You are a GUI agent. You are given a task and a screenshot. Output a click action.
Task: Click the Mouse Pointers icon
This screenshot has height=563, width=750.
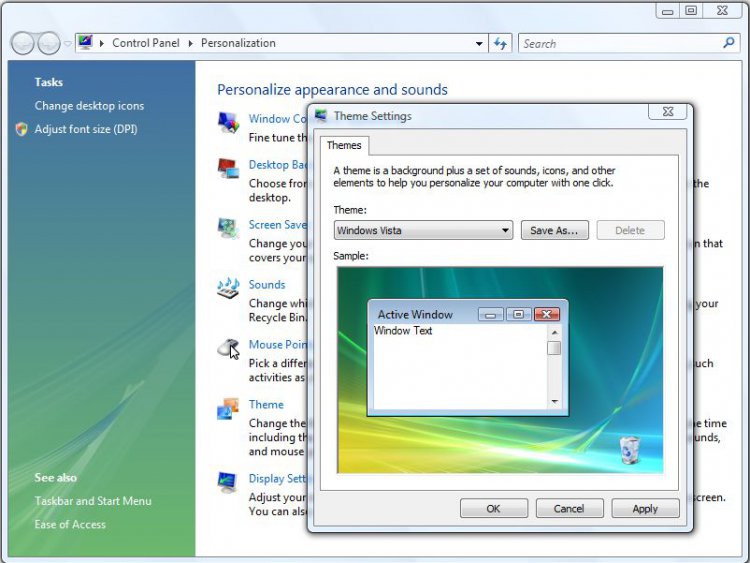tap(229, 348)
